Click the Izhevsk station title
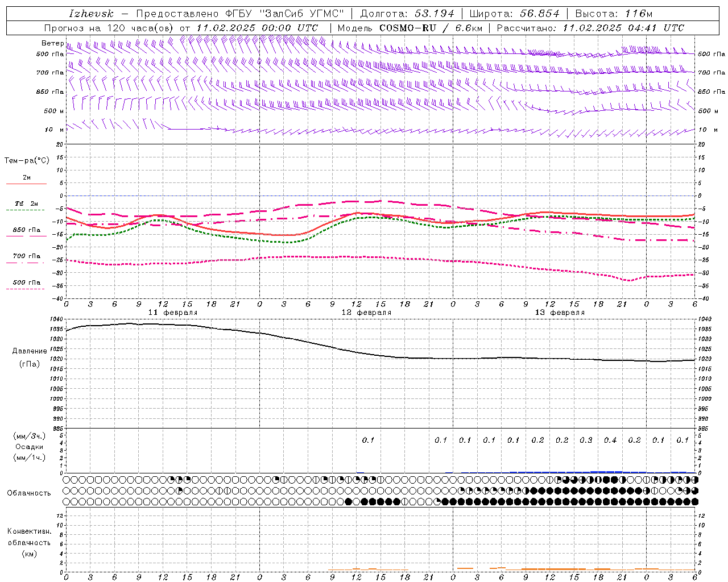Viewport: 728px width, 582px height. coord(91,14)
